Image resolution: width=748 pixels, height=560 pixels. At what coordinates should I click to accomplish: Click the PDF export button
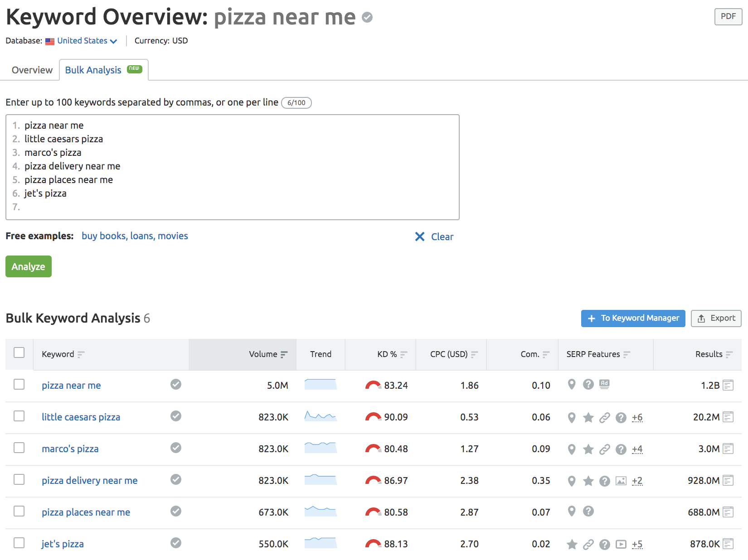point(728,16)
